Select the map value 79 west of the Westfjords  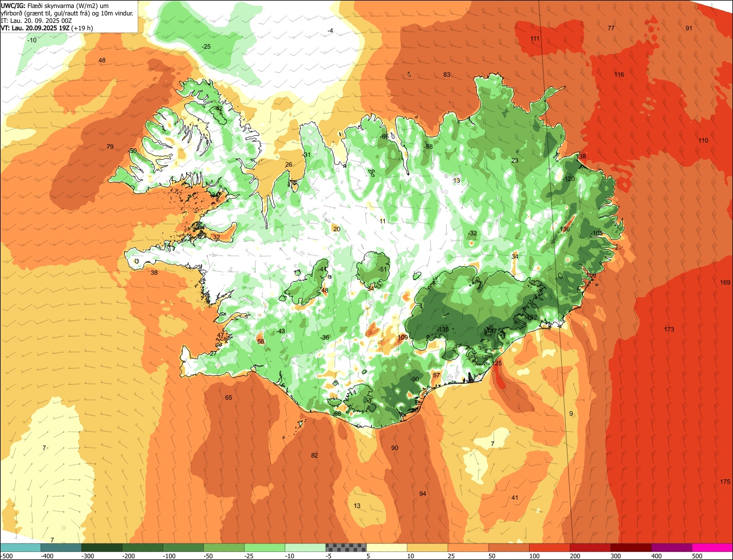tap(110, 147)
